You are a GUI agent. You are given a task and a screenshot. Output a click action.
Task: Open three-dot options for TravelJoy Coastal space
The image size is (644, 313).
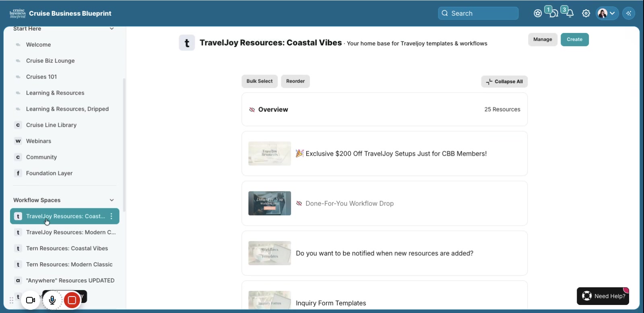pyautogui.click(x=111, y=216)
